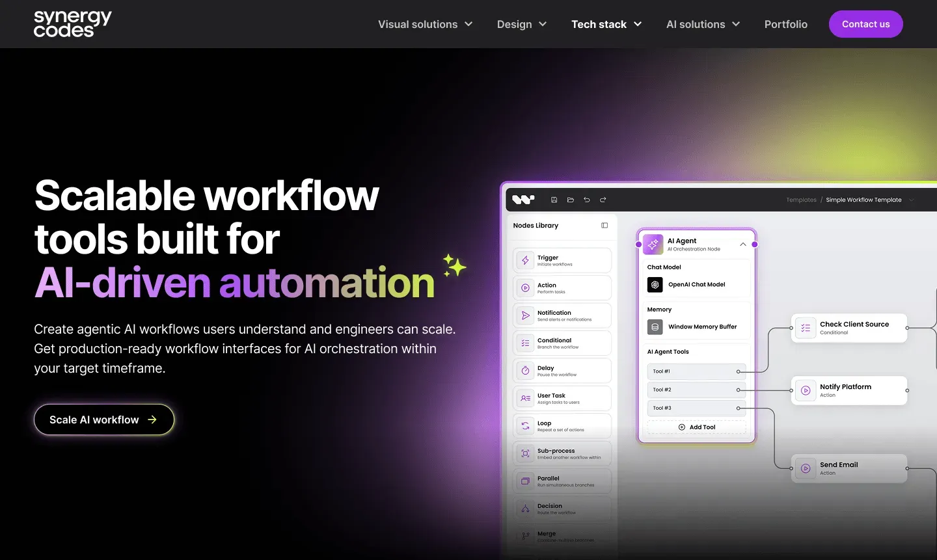The height and width of the screenshot is (560, 937).
Task: Collapse the AI Agent node chevron
Action: pos(743,245)
